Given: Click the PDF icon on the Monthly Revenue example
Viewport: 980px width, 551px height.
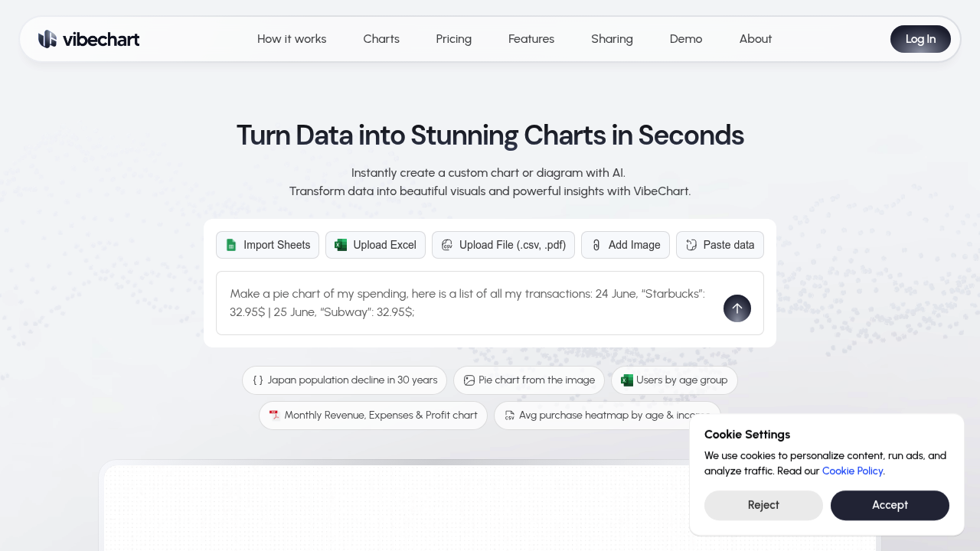Looking at the screenshot, I should [x=275, y=415].
